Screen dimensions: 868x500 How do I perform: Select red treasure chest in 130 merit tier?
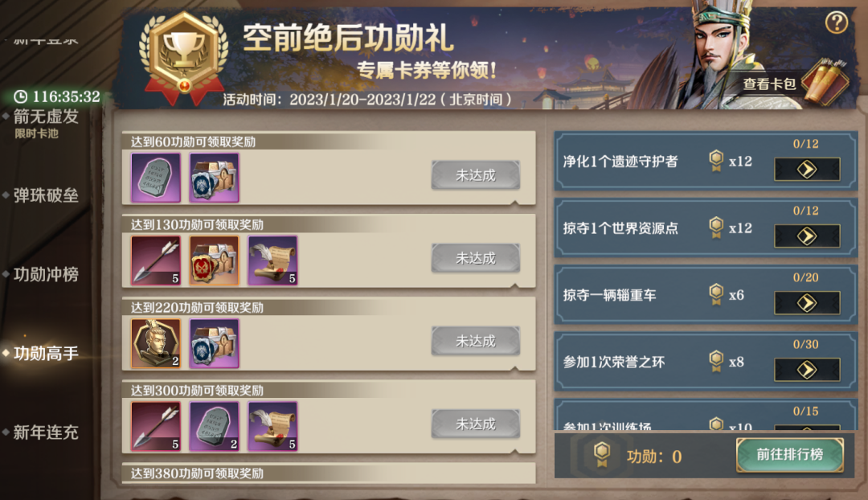point(215,260)
